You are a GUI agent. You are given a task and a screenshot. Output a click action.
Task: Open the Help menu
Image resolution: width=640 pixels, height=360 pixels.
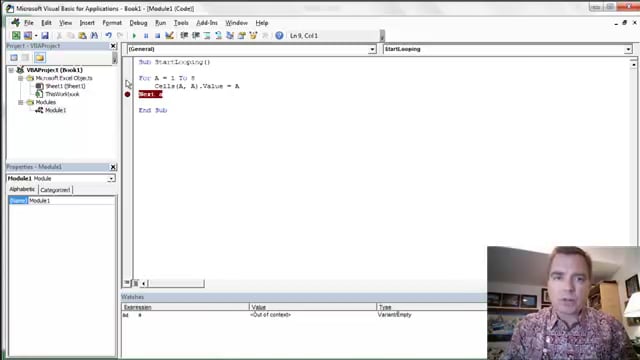click(262, 23)
